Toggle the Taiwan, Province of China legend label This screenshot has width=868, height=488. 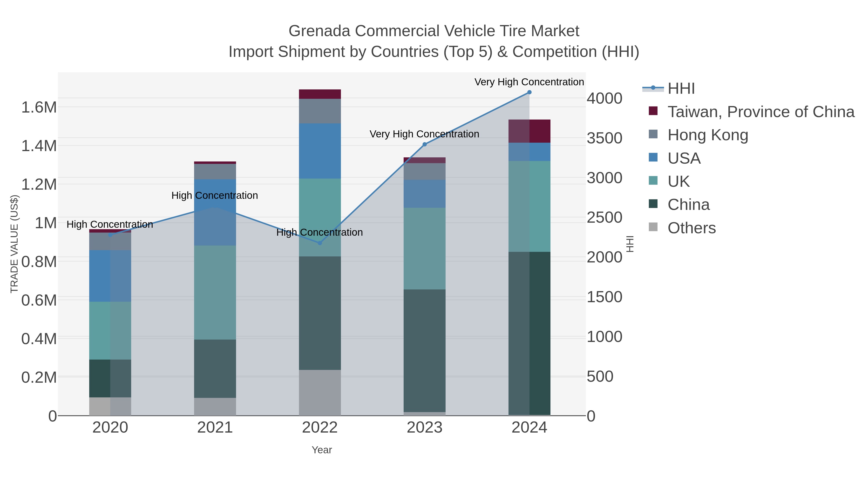(x=761, y=112)
